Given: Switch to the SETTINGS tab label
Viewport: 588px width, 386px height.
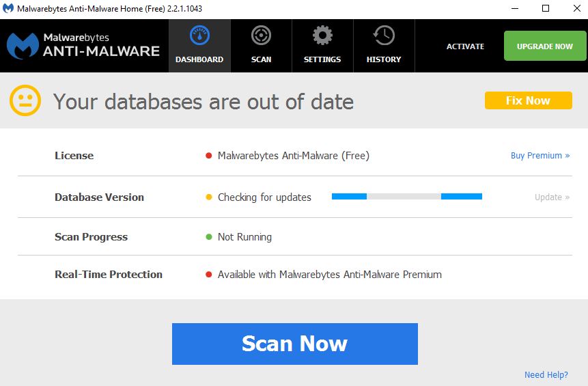Looking at the screenshot, I should [322, 59].
